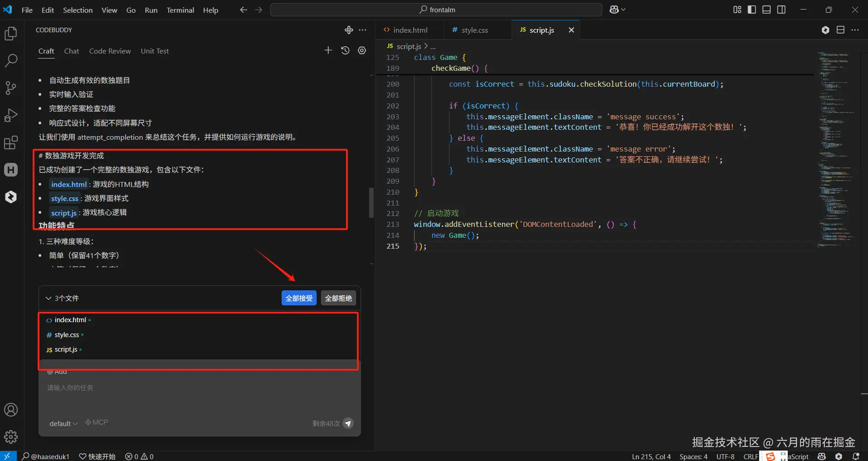Open the default model dropdown

[x=63, y=423]
